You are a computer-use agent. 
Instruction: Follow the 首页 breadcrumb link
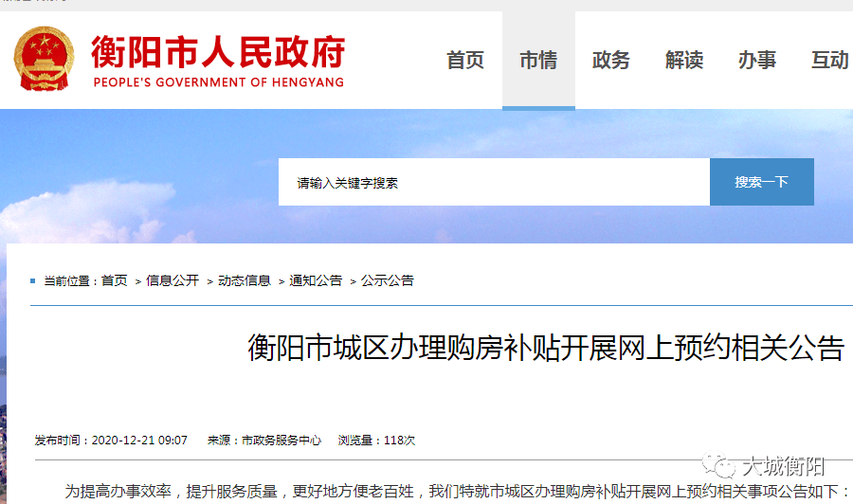point(115,280)
